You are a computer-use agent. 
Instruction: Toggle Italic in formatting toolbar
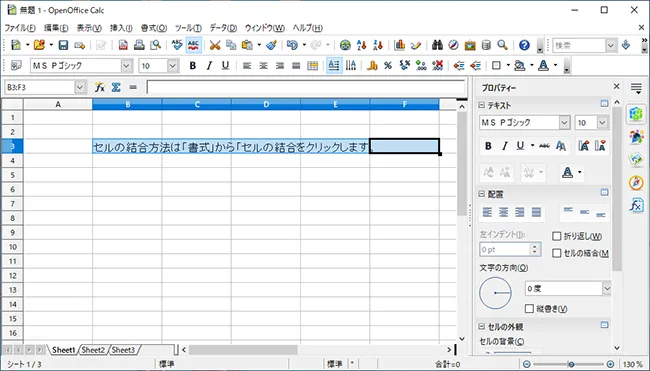209,65
